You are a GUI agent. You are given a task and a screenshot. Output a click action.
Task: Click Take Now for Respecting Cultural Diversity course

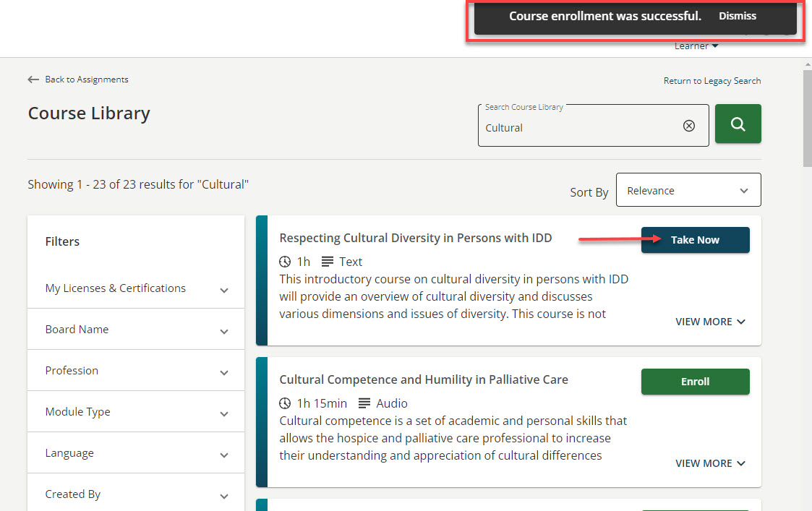[695, 239]
